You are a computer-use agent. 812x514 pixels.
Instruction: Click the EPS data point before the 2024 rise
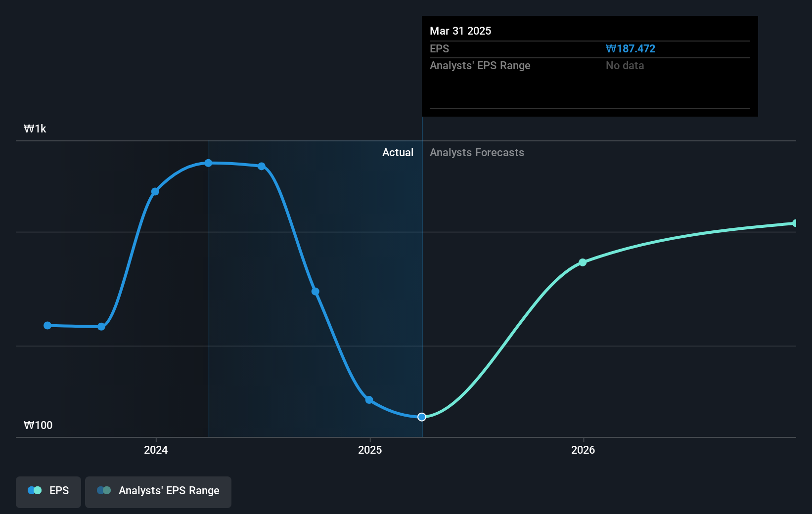pos(101,327)
